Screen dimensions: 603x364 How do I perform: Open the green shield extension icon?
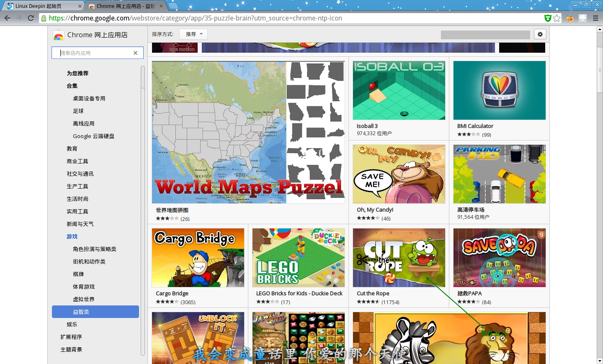[547, 18]
